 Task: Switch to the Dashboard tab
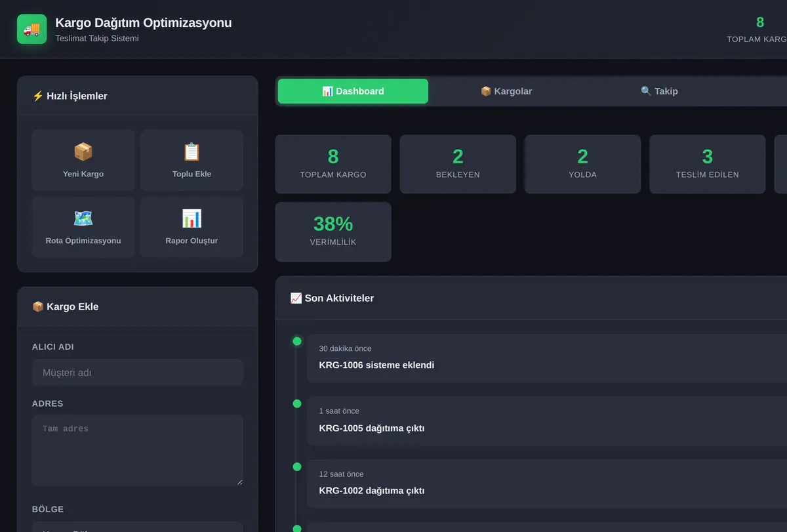tap(353, 91)
